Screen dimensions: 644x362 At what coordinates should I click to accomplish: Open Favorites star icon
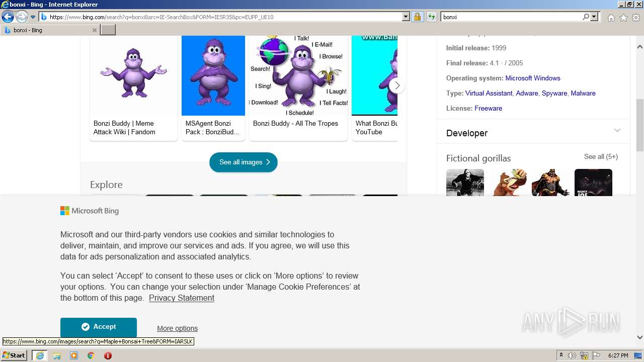click(623, 18)
